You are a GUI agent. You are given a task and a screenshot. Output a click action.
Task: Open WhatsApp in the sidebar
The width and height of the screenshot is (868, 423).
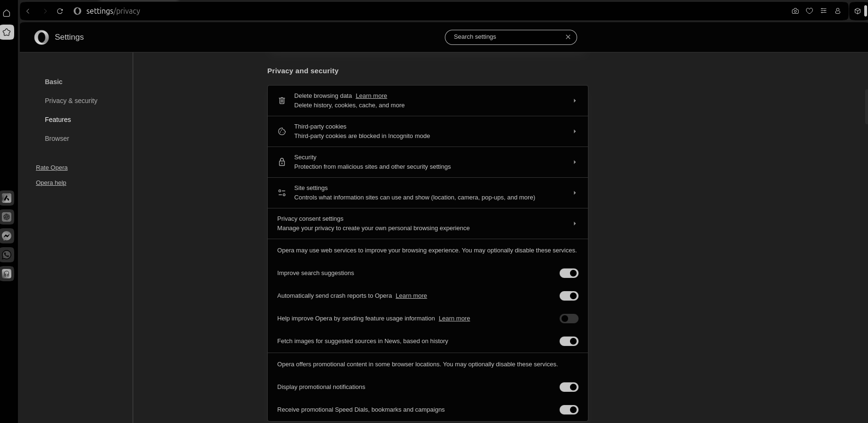click(7, 255)
